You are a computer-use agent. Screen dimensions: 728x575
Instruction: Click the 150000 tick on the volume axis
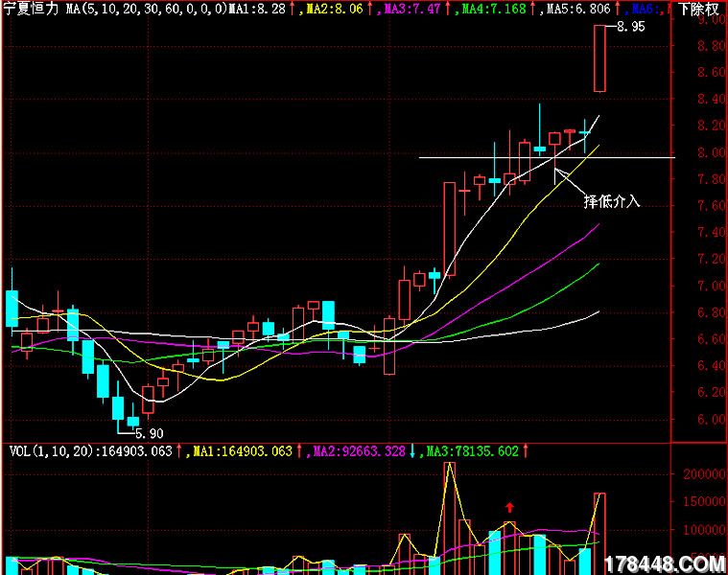coord(704,502)
